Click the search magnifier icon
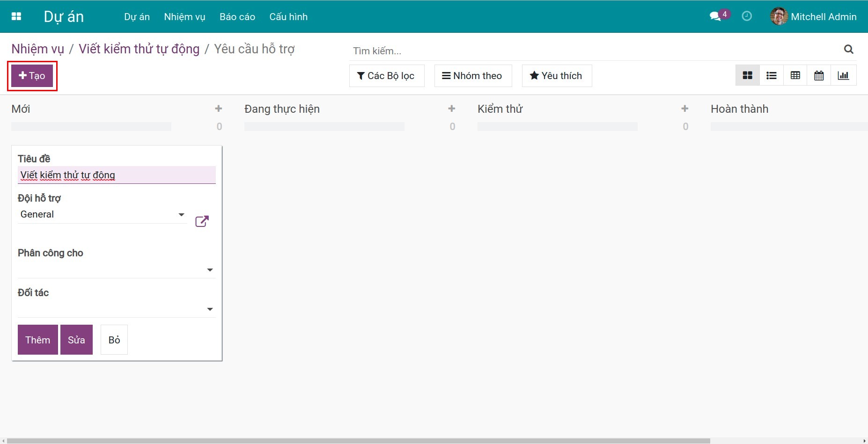The width and height of the screenshot is (868, 444). pyautogui.click(x=848, y=50)
